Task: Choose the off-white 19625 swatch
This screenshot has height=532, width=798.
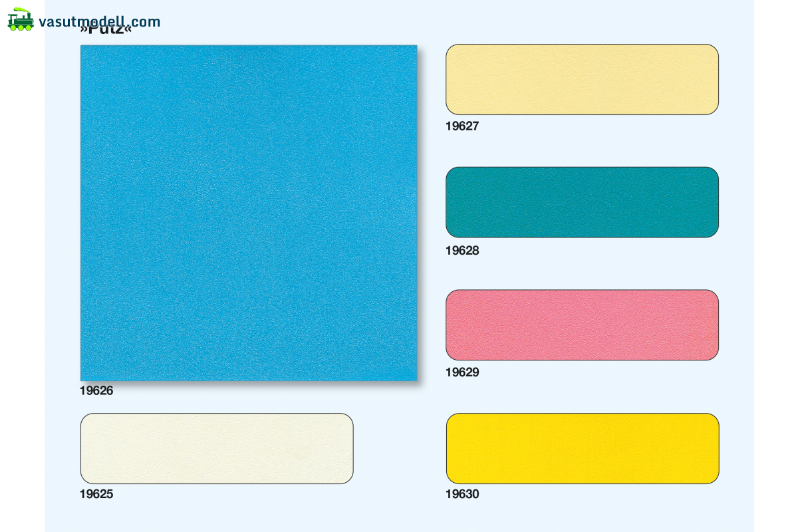Action: coord(217,448)
